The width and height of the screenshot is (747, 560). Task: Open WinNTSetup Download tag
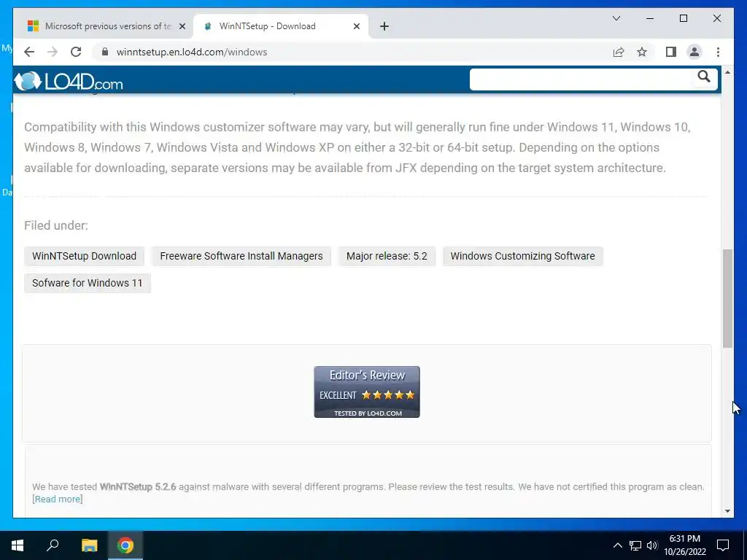tap(85, 256)
